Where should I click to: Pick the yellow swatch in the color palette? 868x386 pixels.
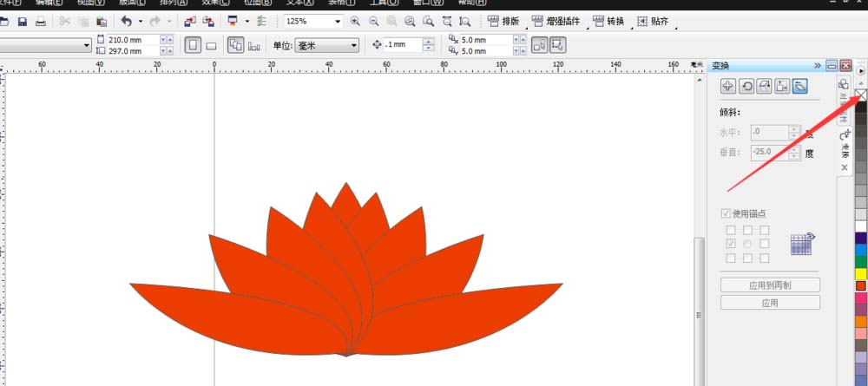pyautogui.click(x=860, y=273)
